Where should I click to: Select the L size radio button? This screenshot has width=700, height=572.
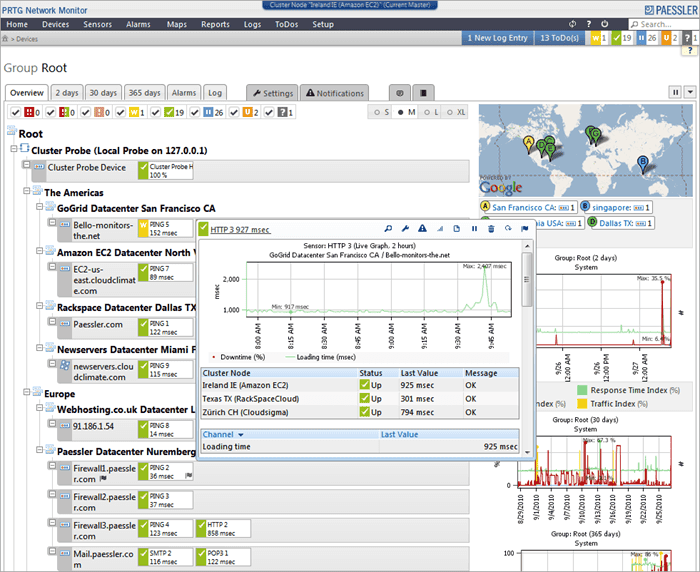pos(427,113)
